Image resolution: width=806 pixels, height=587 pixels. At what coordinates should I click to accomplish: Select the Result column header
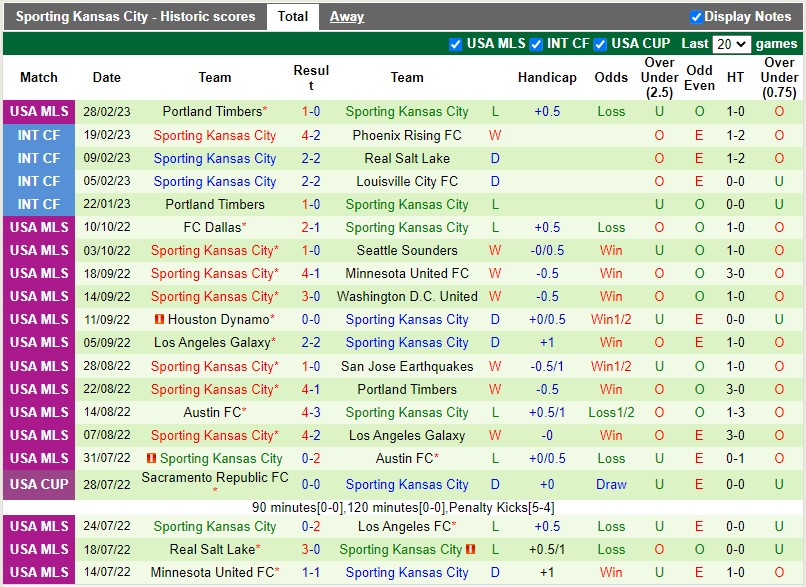tap(311, 78)
